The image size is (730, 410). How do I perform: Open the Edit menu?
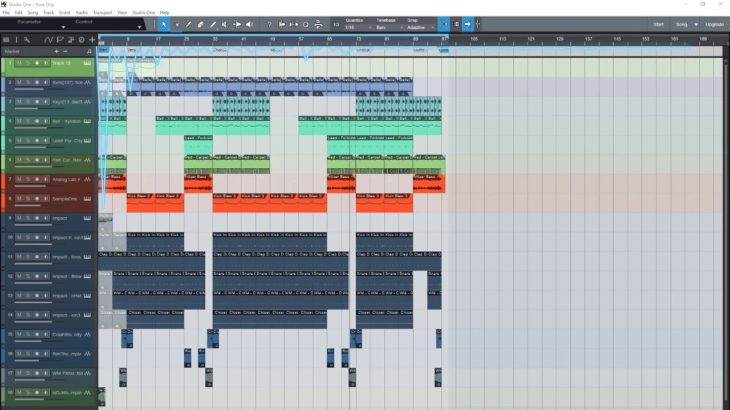pyautogui.click(x=18, y=13)
